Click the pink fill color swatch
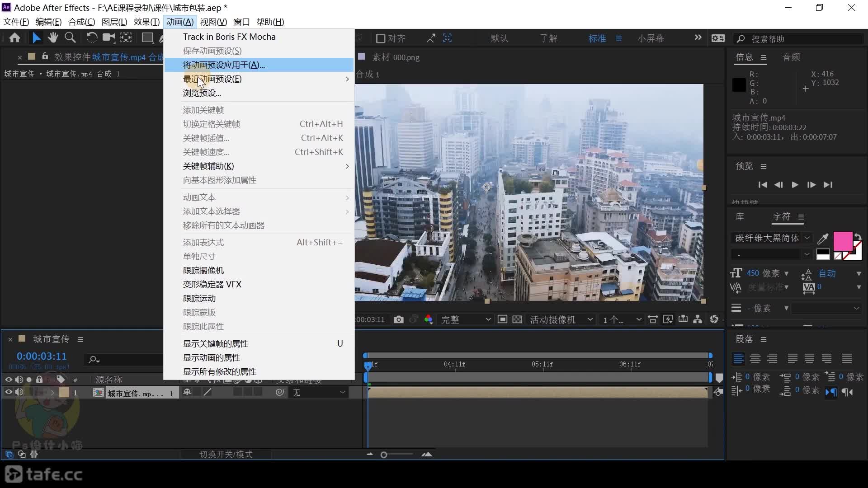Image resolution: width=868 pixels, height=488 pixels. tap(842, 242)
